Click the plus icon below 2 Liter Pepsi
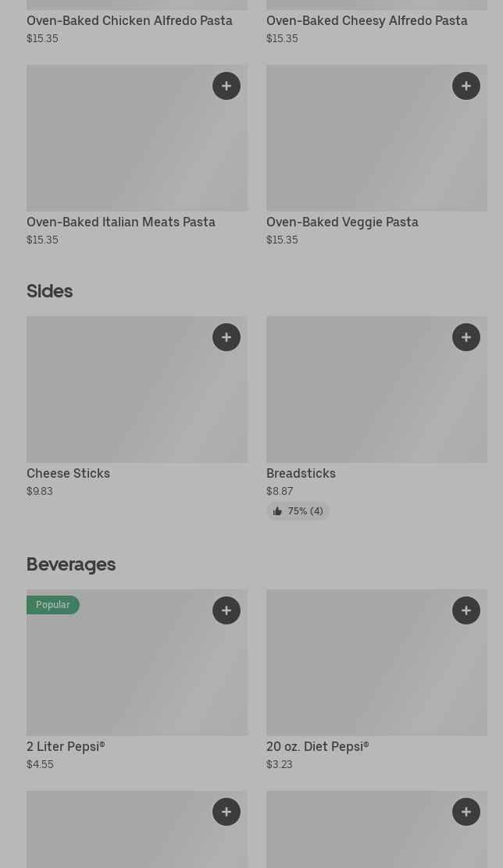 227,812
